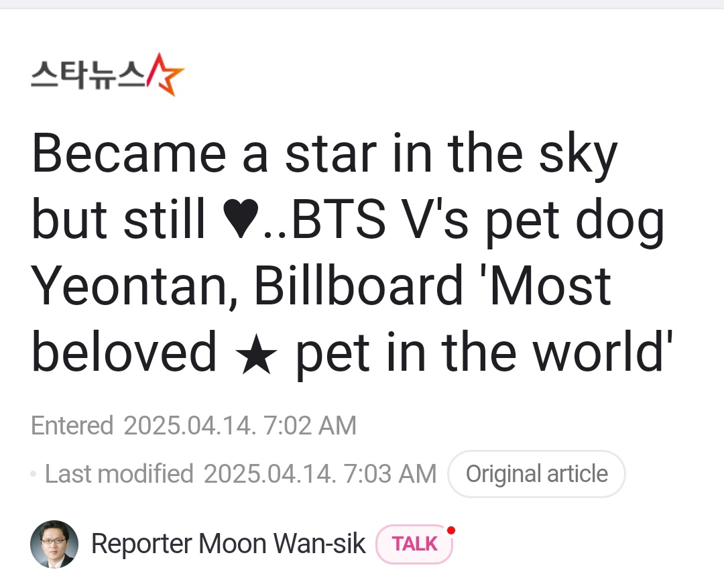724x588 pixels.
Task: Click the black star symbol in headline
Action: [x=256, y=355]
